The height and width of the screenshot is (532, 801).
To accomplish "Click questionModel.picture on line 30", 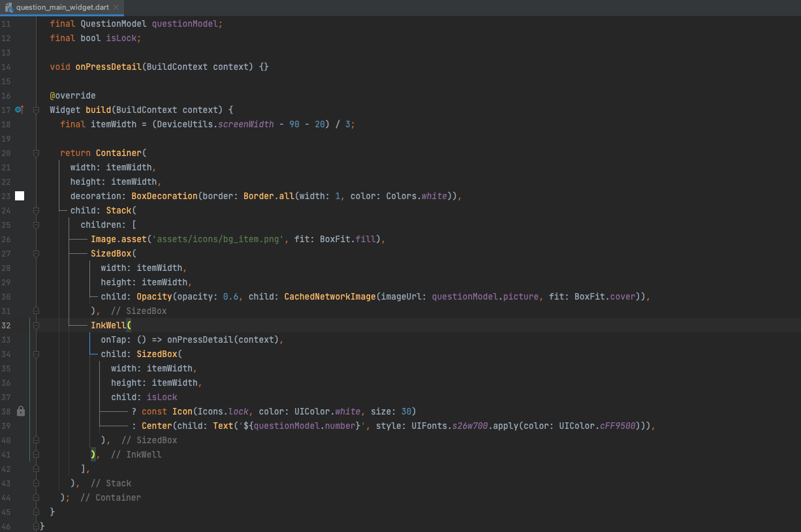I will [486, 296].
